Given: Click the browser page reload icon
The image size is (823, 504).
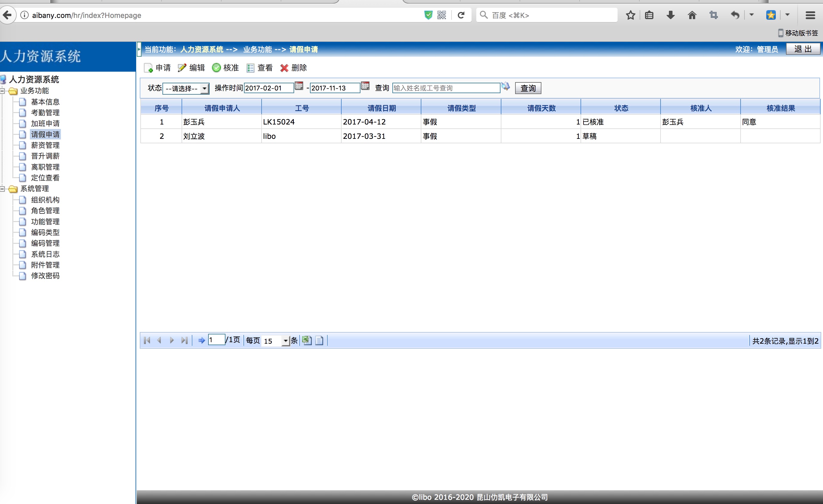Looking at the screenshot, I should 461,15.
